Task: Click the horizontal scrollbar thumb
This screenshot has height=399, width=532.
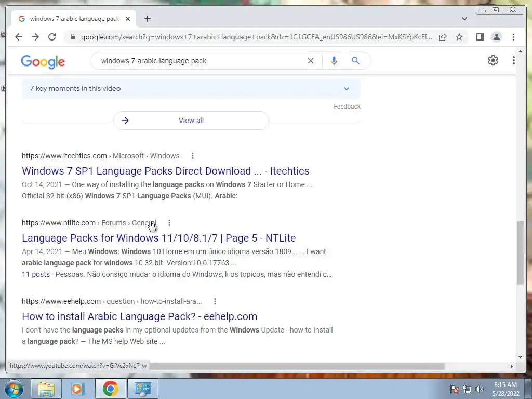Action: pos(297,366)
